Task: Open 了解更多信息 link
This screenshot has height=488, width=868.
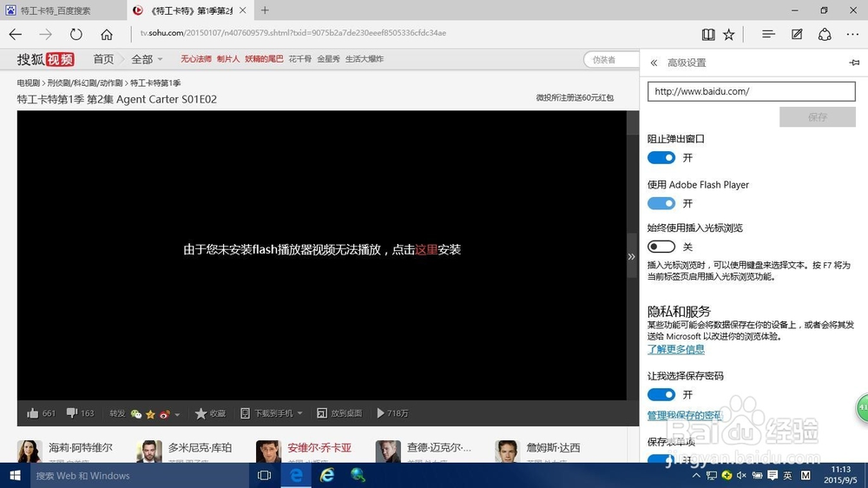Action: 676,349
